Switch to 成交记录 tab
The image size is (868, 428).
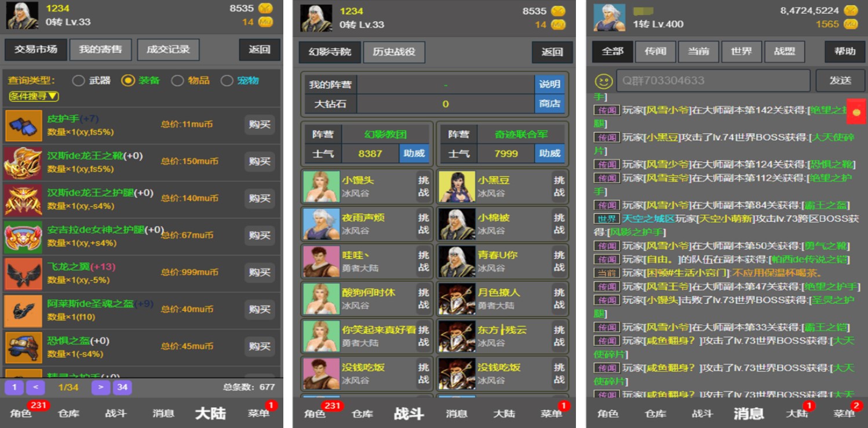[x=168, y=50]
